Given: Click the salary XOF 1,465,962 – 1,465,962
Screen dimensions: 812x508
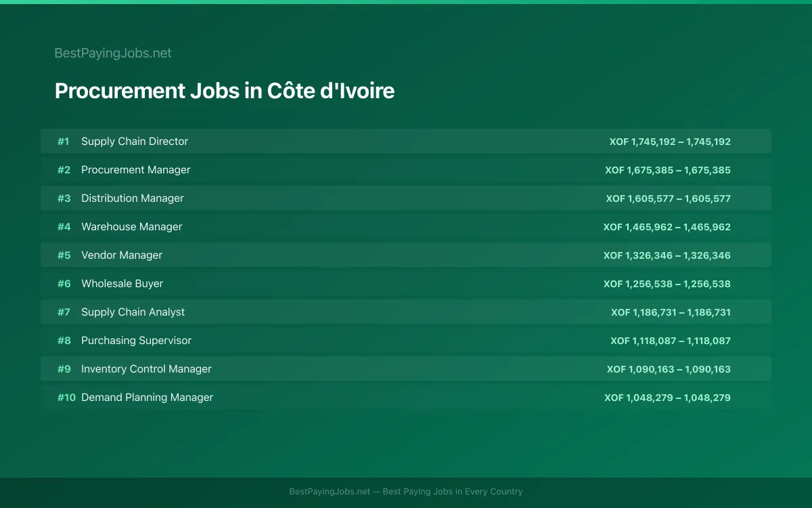Looking at the screenshot, I should [667, 227].
